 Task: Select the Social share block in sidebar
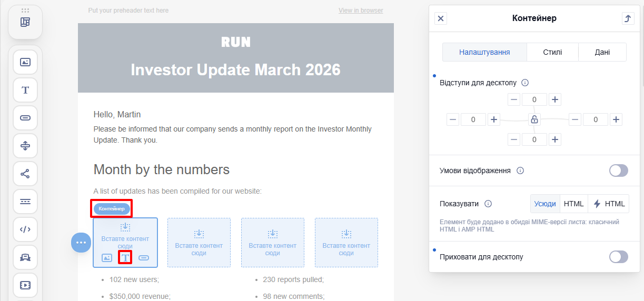click(x=25, y=174)
